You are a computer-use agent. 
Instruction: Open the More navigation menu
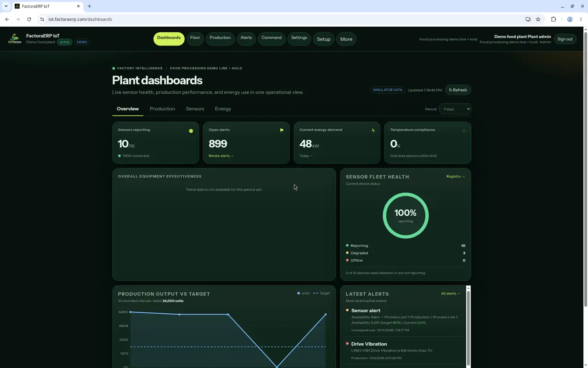(346, 39)
